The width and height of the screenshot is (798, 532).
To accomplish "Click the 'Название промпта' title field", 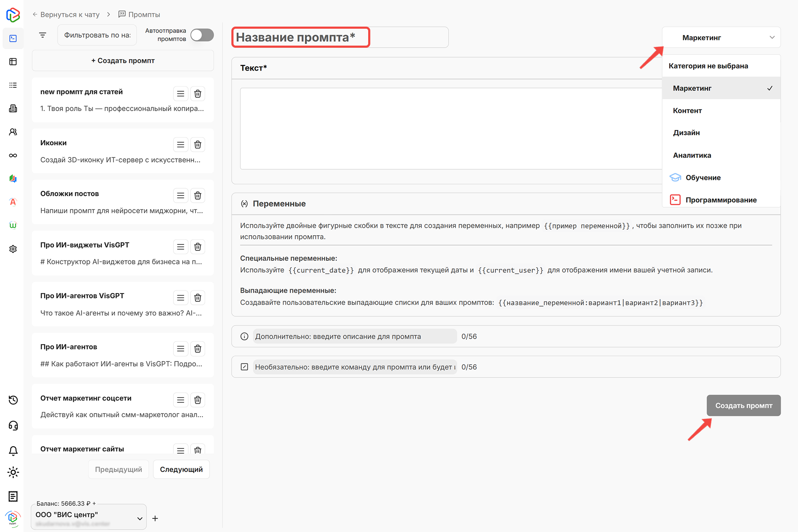I will point(340,38).
